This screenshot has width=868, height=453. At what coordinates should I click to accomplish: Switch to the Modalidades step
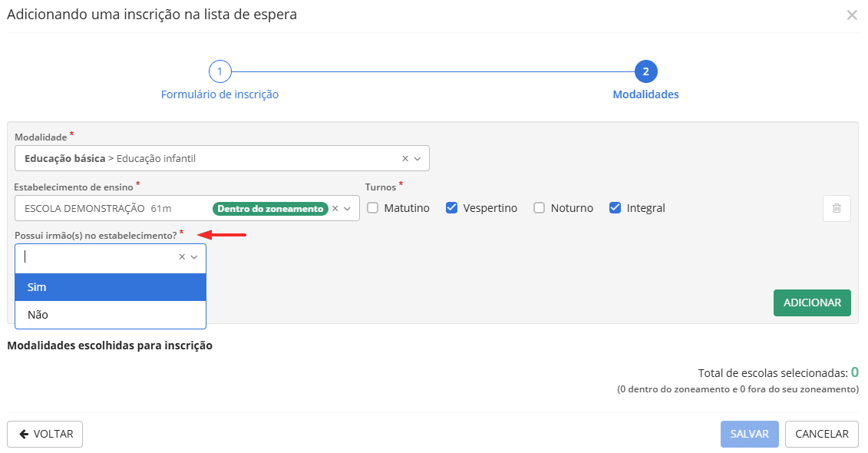point(645,93)
